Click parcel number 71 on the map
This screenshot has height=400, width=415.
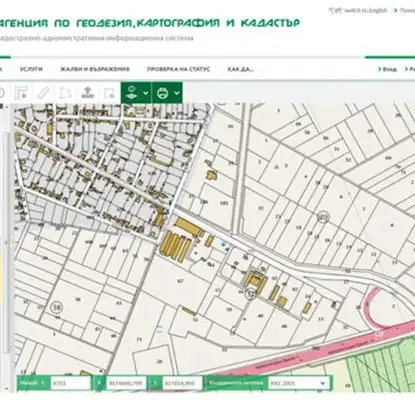[139, 340]
